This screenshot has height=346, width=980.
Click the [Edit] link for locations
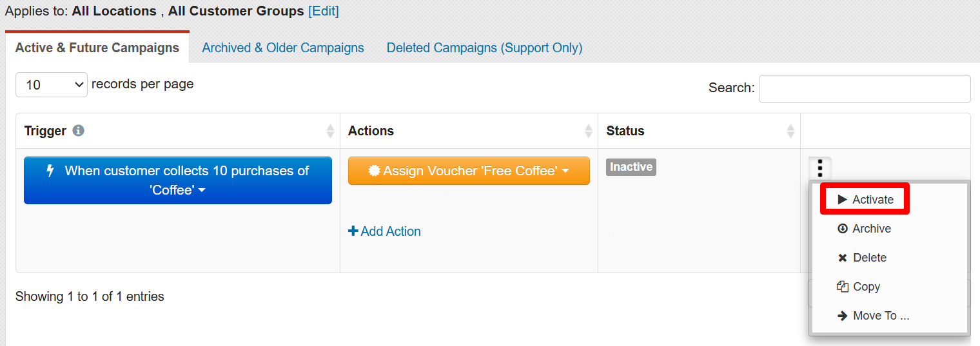tap(323, 11)
